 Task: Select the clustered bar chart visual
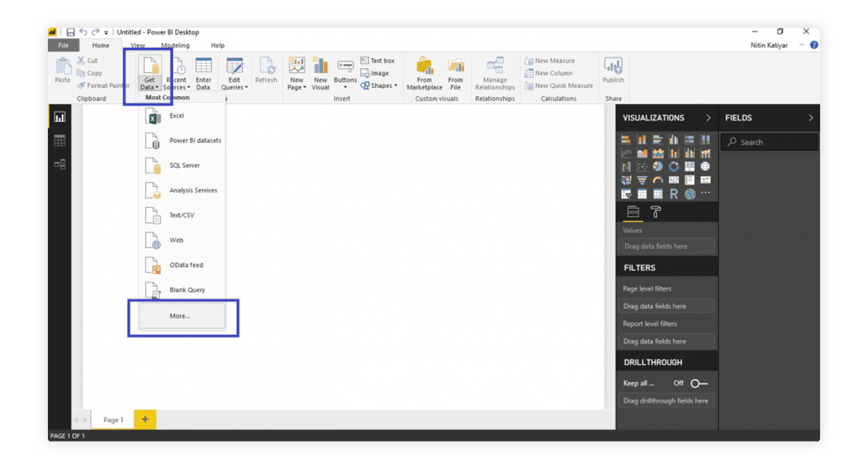click(x=658, y=139)
